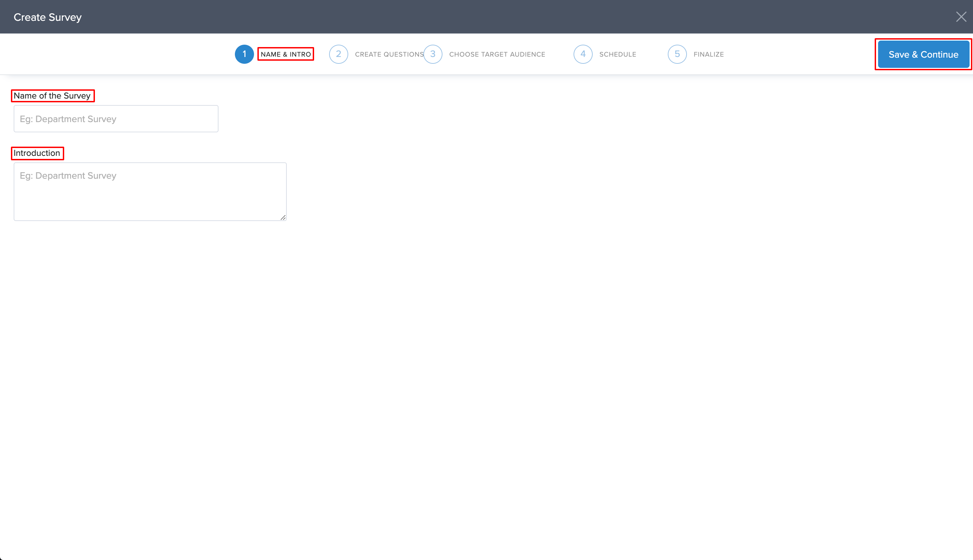Click the step 4 circle icon
The width and height of the screenshot is (973, 560).
point(583,54)
